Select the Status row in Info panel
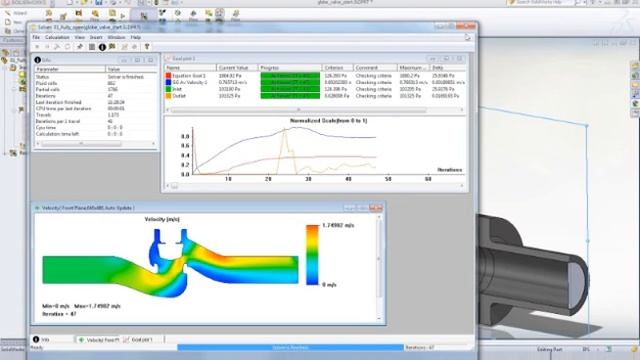Viewport: 640px width, 360px height. pos(95,77)
